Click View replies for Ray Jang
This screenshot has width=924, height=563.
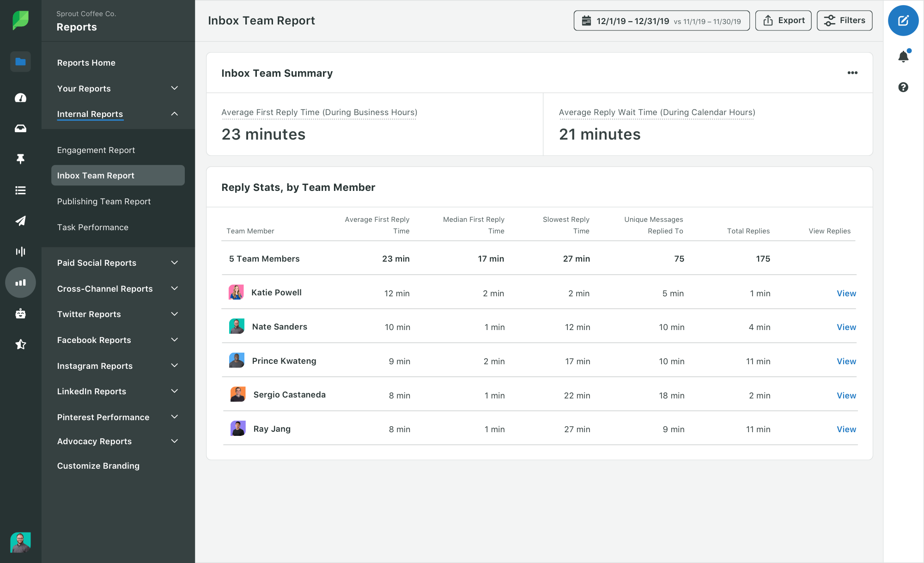tap(846, 428)
